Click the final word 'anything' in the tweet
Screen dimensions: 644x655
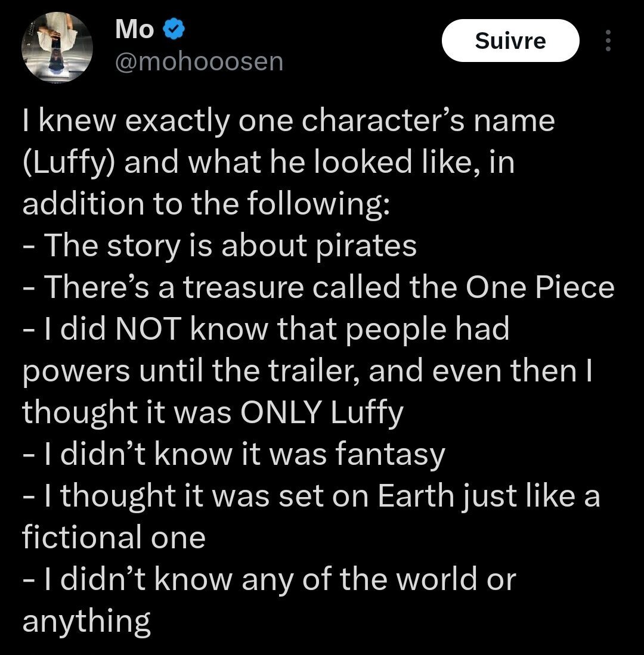86,621
